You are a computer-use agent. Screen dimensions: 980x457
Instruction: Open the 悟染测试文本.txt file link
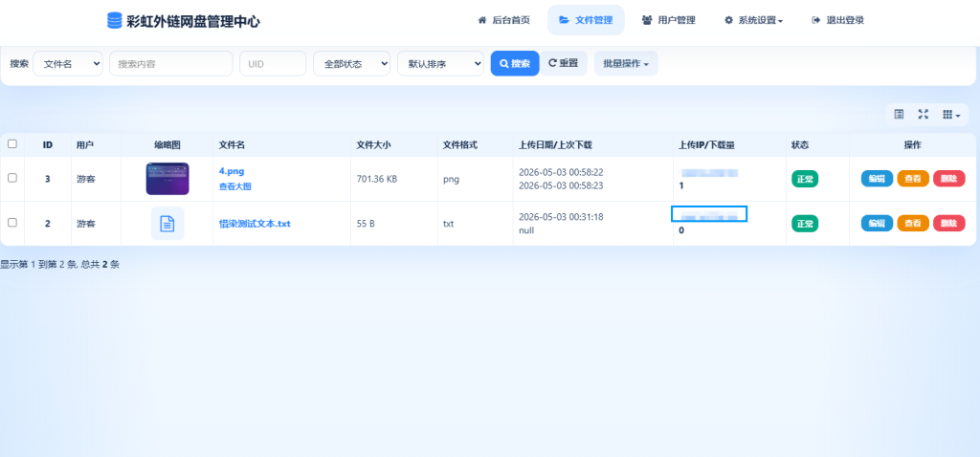[x=255, y=224]
